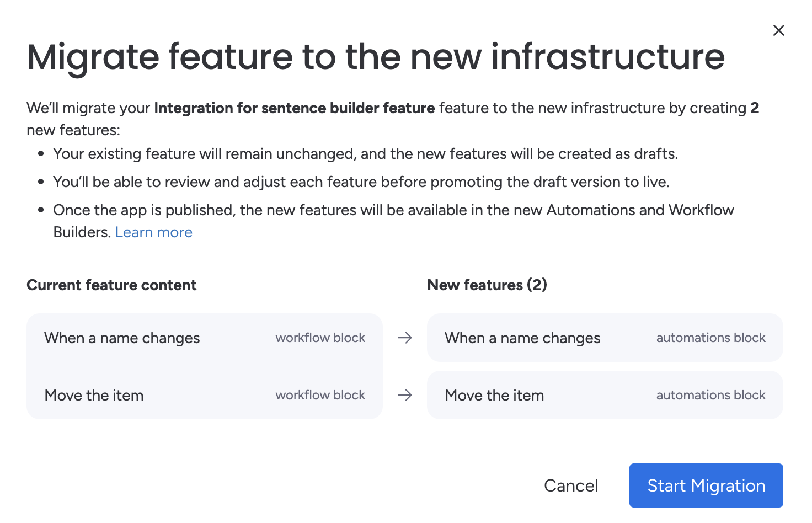812x523 pixels.
Task: Click the bullet about reviewing and adjusting each feature
Action: (361, 182)
